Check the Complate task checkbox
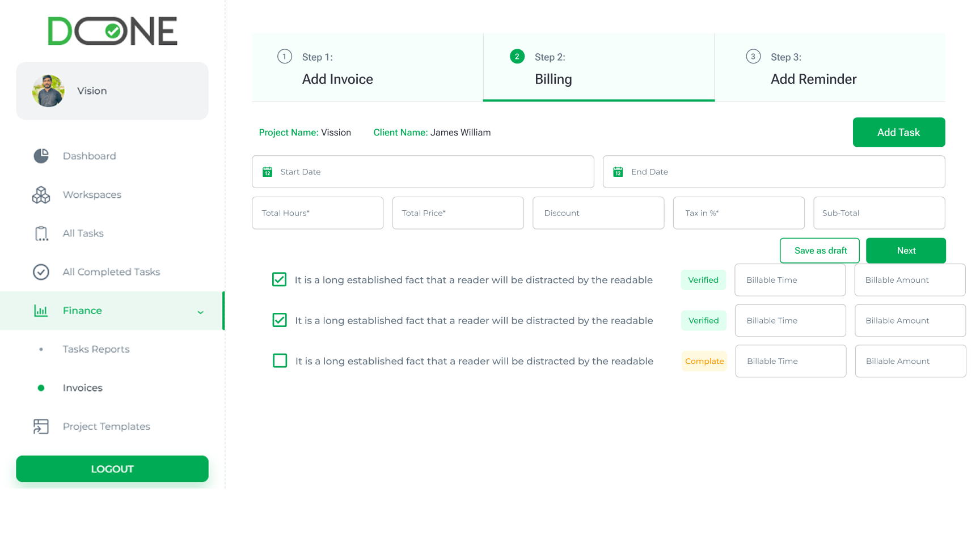This screenshot has width=980, height=535. [x=280, y=361]
